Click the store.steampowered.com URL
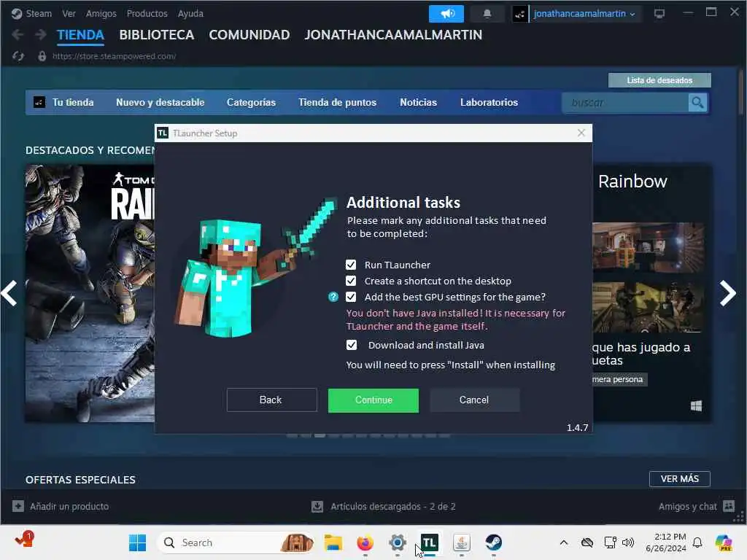747x560 pixels. pyautogui.click(x=115, y=56)
